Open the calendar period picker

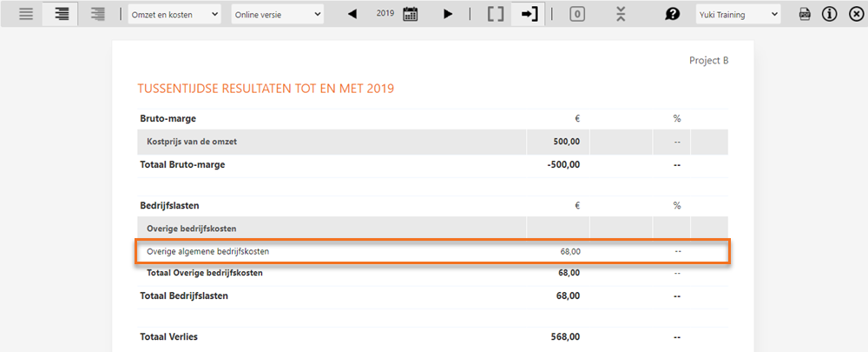[x=411, y=15]
